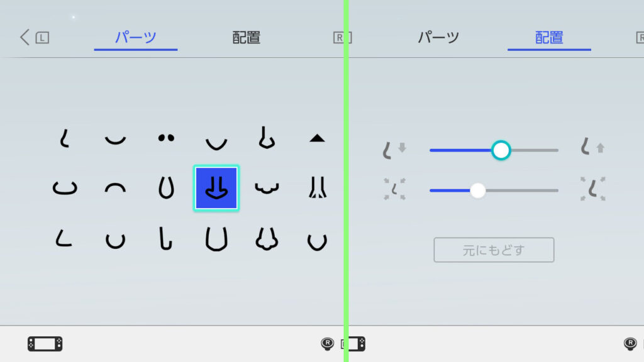Choose the solid triangle nose shape
This screenshot has width=644, height=362.
tap(317, 138)
